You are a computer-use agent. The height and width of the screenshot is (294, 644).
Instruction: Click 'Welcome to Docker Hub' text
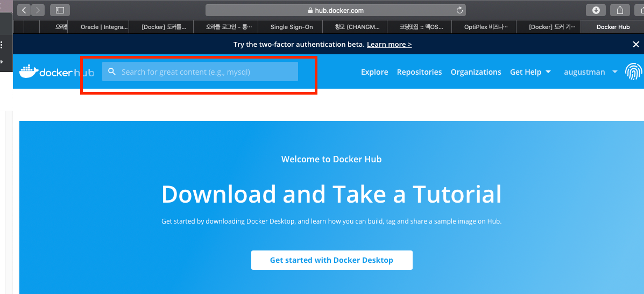pyautogui.click(x=331, y=159)
